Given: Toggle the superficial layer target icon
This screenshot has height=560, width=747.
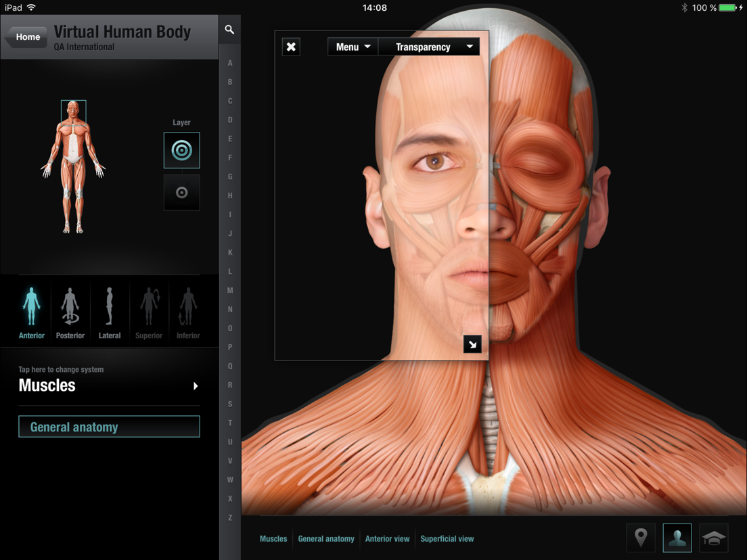Looking at the screenshot, I should pyautogui.click(x=181, y=150).
